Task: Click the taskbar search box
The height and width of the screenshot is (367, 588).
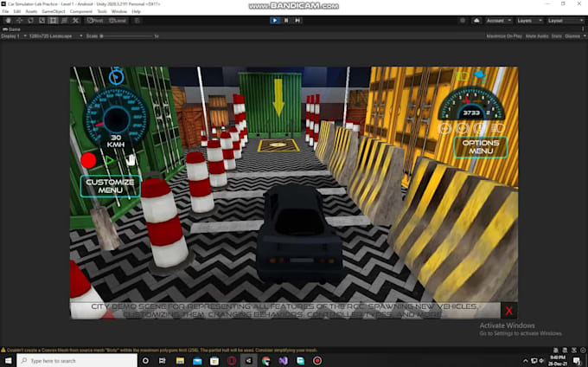Action: (x=77, y=361)
